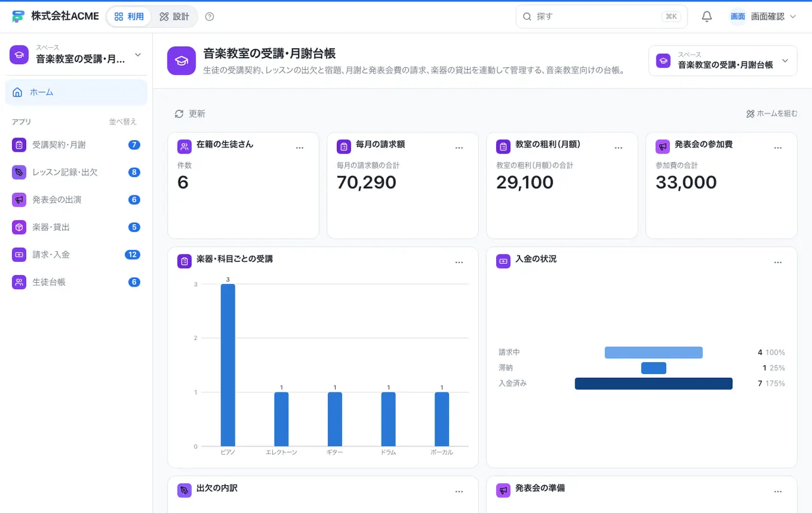Open options for 入金の状況 card
Image resolution: width=812 pixels, height=513 pixels.
pos(778,262)
